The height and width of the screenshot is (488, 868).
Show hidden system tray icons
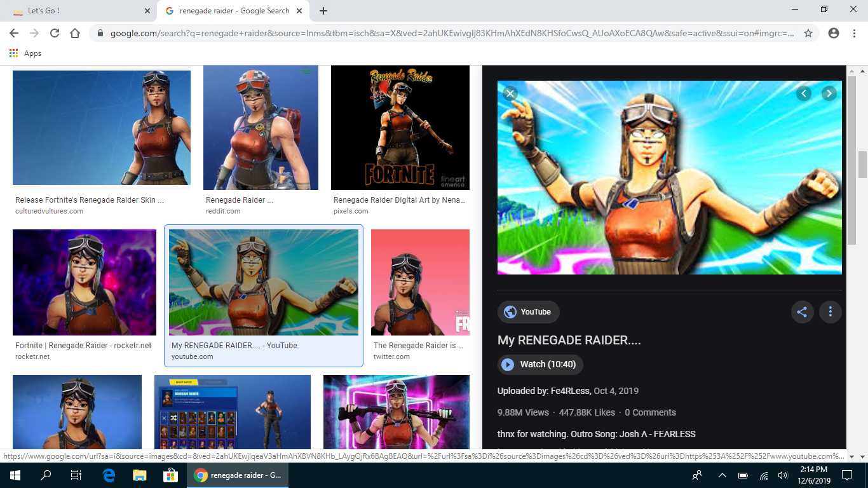722,475
